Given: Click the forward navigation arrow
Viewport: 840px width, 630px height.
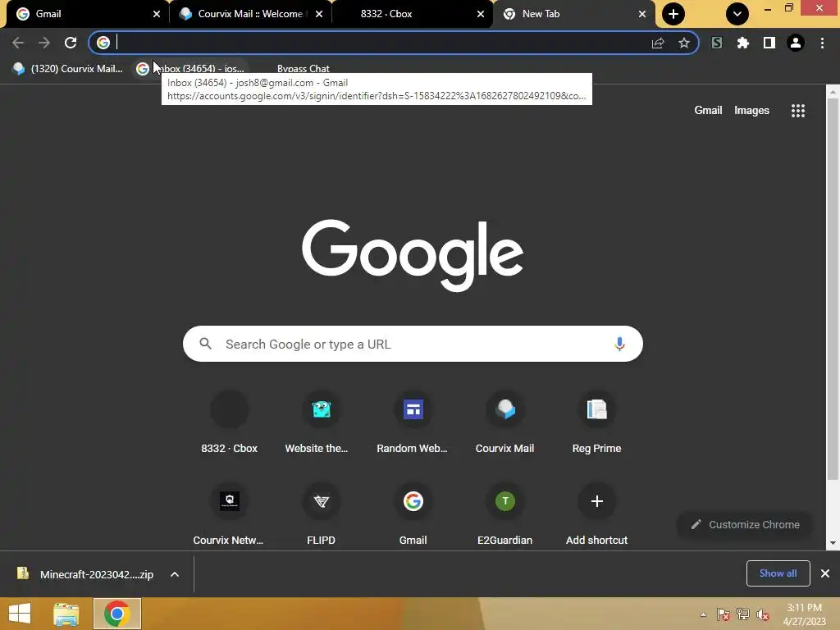Looking at the screenshot, I should [44, 43].
